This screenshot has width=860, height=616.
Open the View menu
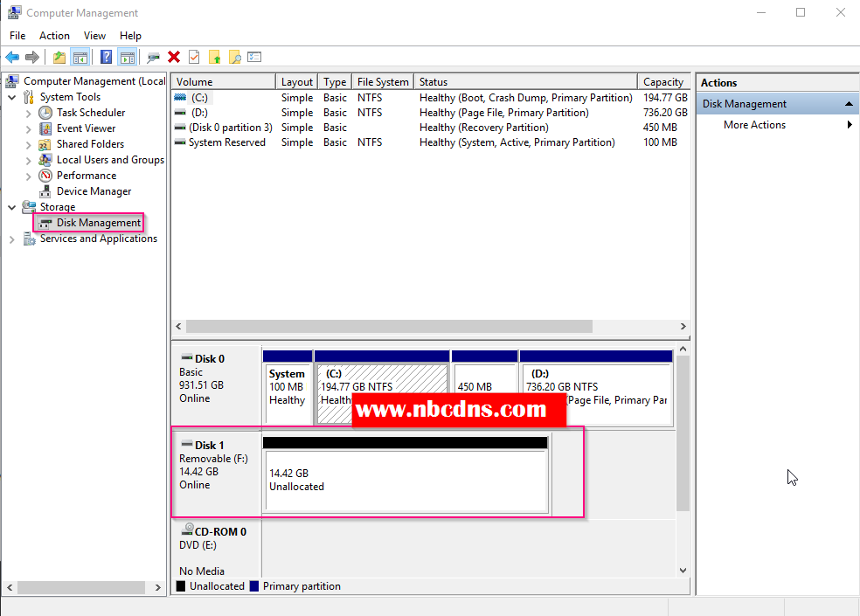(x=94, y=35)
